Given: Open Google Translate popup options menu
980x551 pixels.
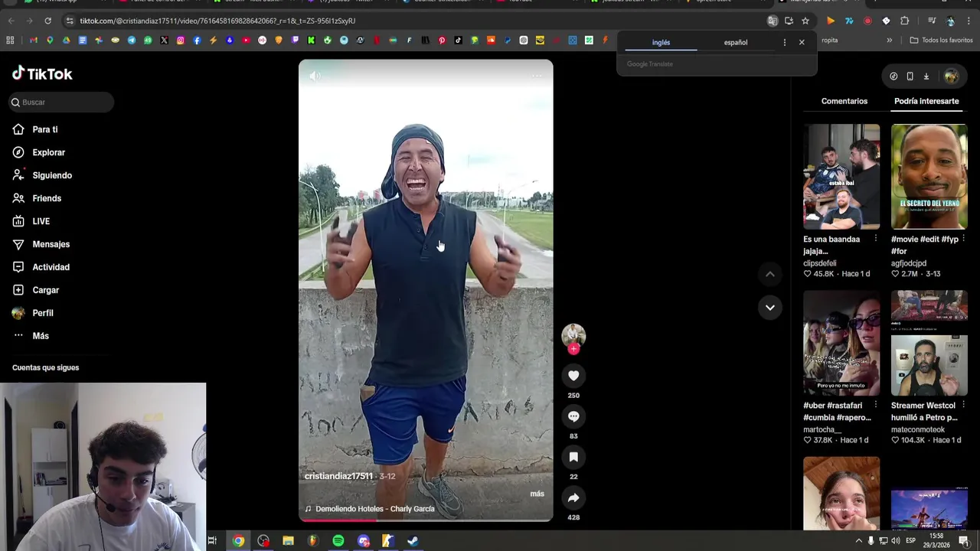Looking at the screenshot, I should pos(784,42).
